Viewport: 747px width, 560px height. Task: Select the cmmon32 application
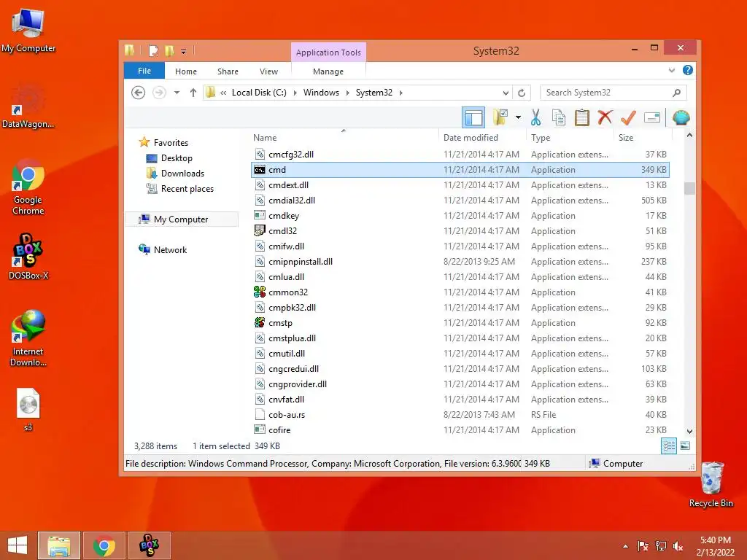click(x=460, y=292)
